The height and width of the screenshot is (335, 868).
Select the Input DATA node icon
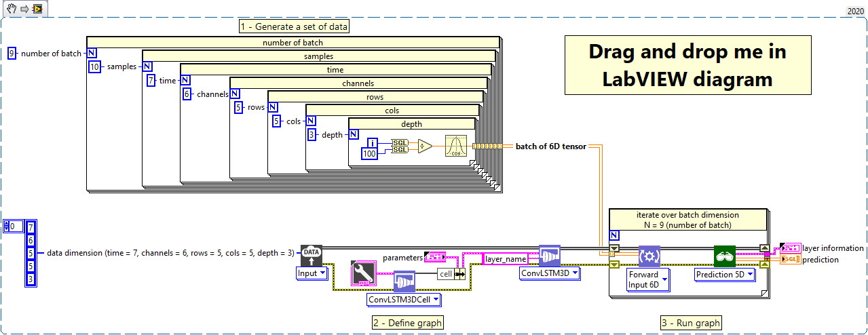pyautogui.click(x=310, y=255)
